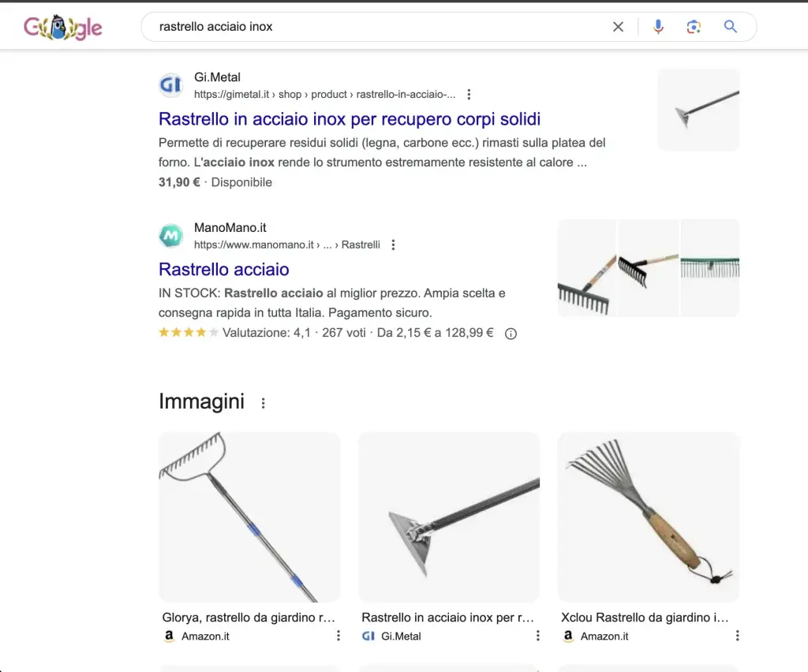Image resolution: width=808 pixels, height=672 pixels.
Task: Open the three-dot menu beside ManoMano breadcrumb
Action: point(393,244)
